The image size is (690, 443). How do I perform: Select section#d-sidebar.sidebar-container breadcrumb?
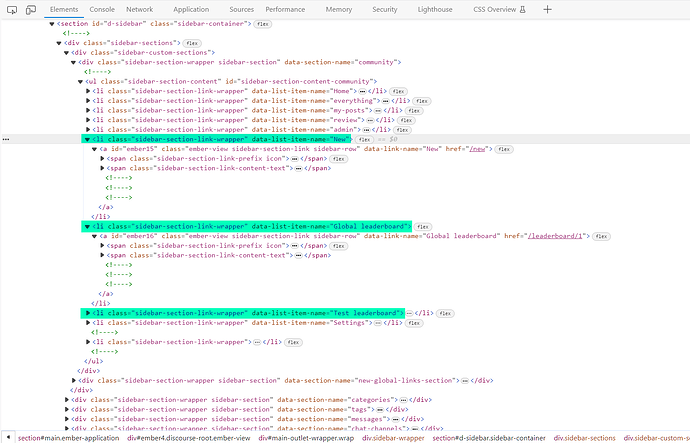click(x=489, y=438)
